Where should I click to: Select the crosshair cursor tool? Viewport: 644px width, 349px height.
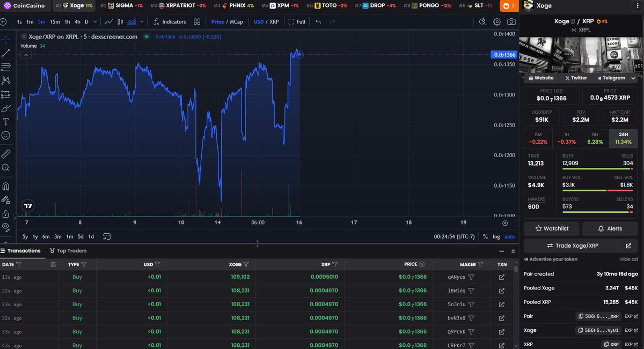[x=6, y=40]
